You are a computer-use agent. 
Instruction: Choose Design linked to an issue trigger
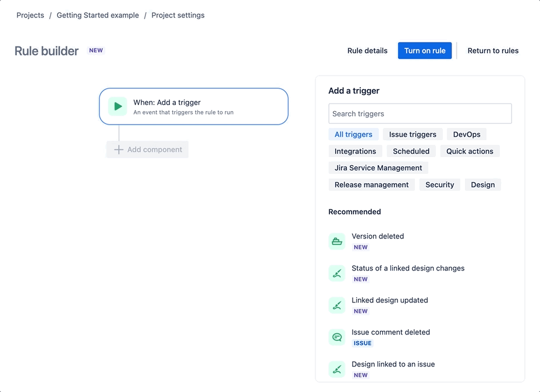tap(420, 369)
